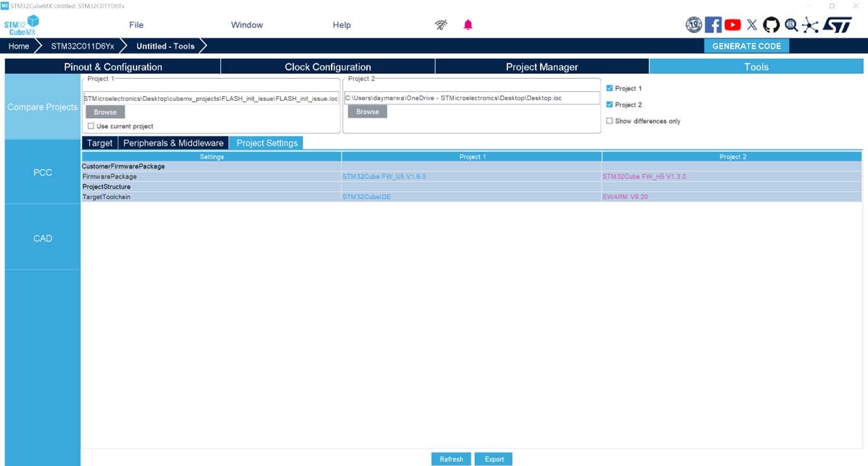
Task: Click the globe with magnifier icon
Action: (791, 25)
